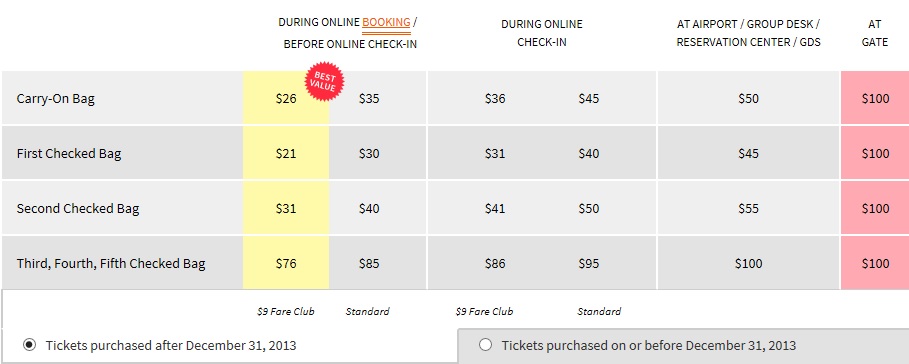Click the Second Checked Bag row label
Screen dimensions: 909x364
(x=78, y=209)
